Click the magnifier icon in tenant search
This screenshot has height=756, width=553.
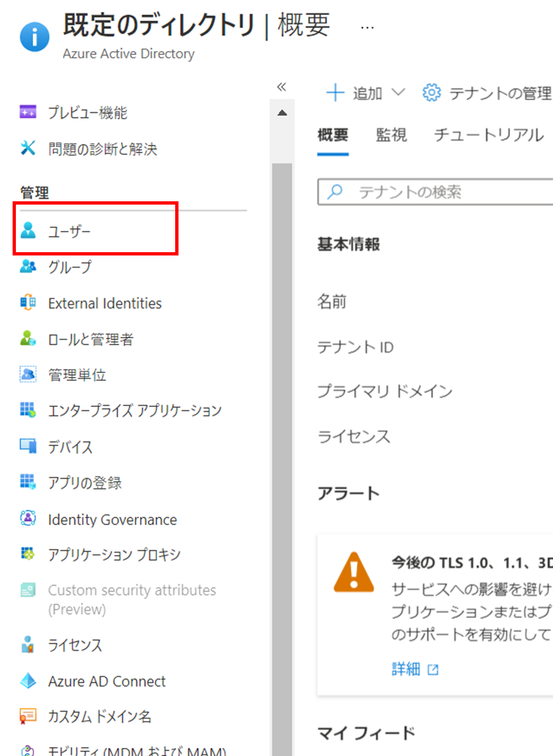(x=335, y=191)
